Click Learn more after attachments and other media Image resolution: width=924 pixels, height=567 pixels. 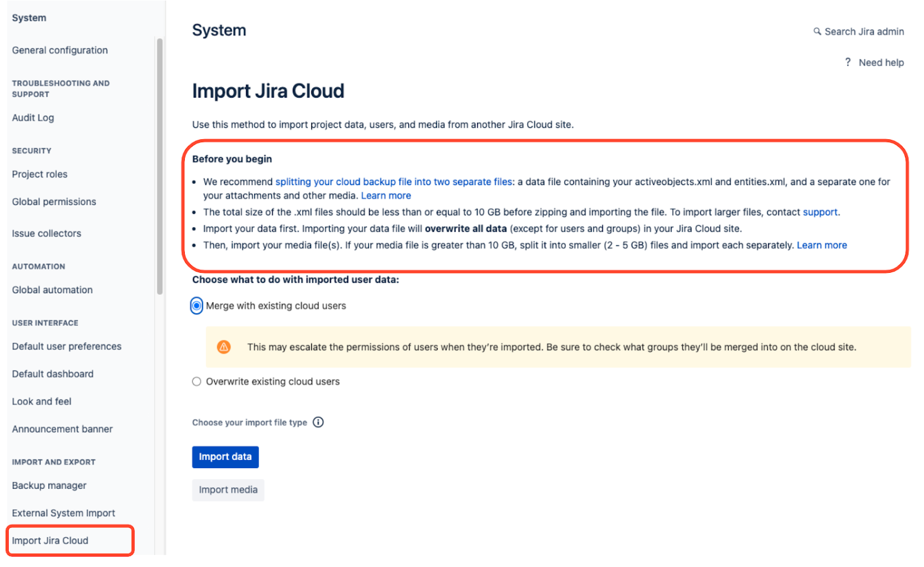coord(386,195)
